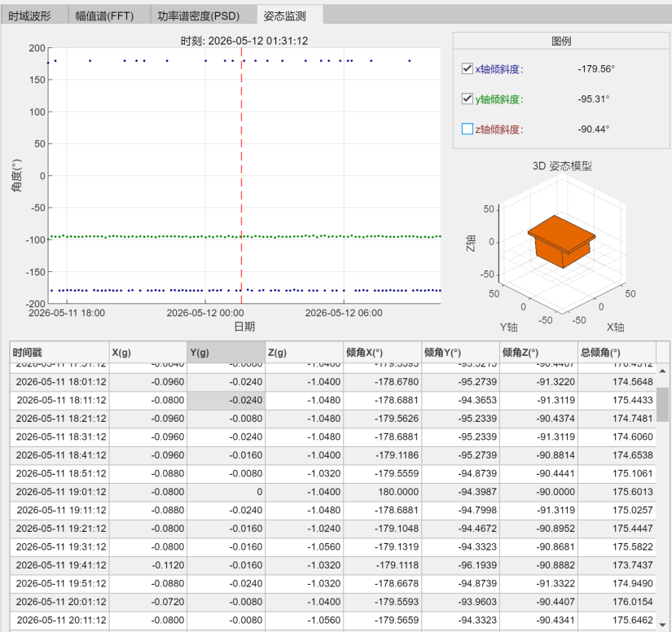
Task: Enable the z轴倾斜度 checkbox
Action: [468, 129]
